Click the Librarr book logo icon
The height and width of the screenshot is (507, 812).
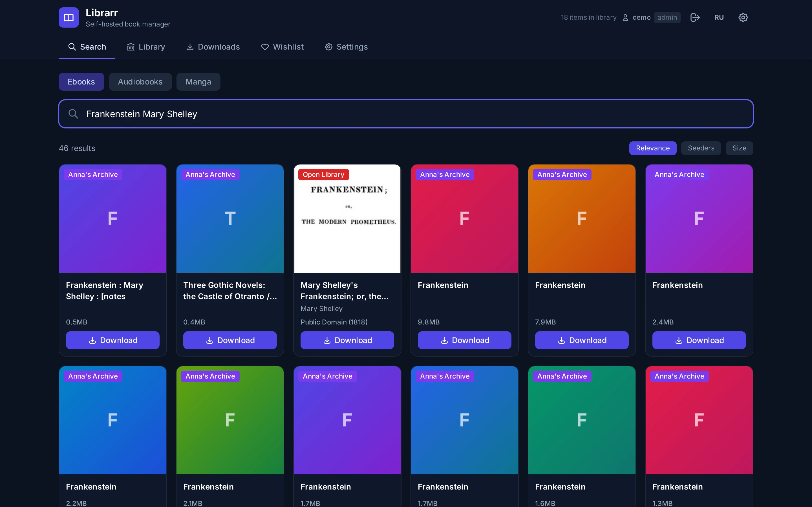pyautogui.click(x=69, y=17)
